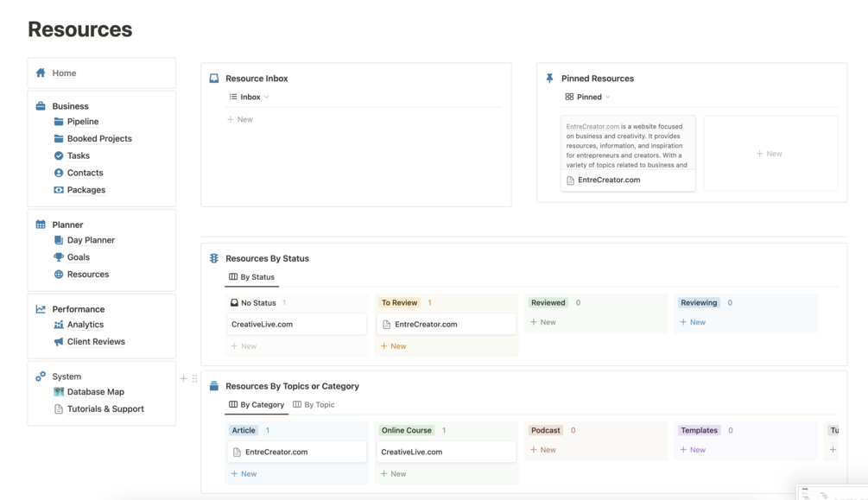
Task: Click the Client Reviews megaphone icon
Action: click(x=59, y=342)
